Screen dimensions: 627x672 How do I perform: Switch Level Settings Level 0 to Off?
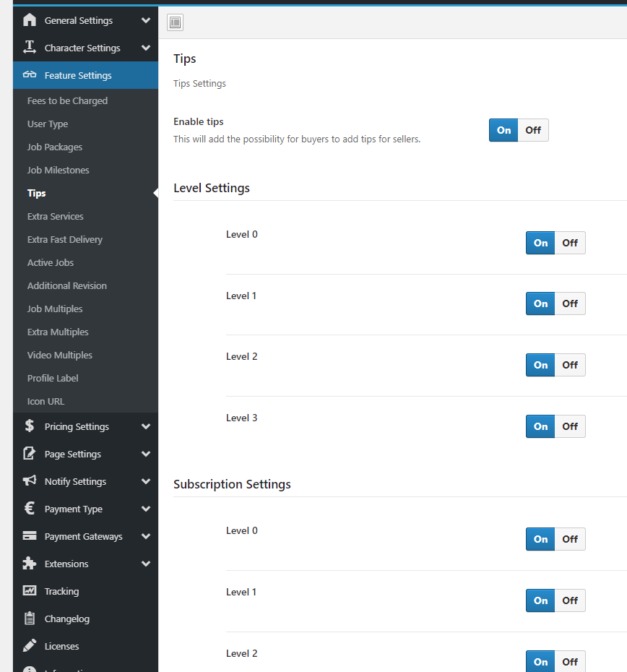(x=571, y=243)
